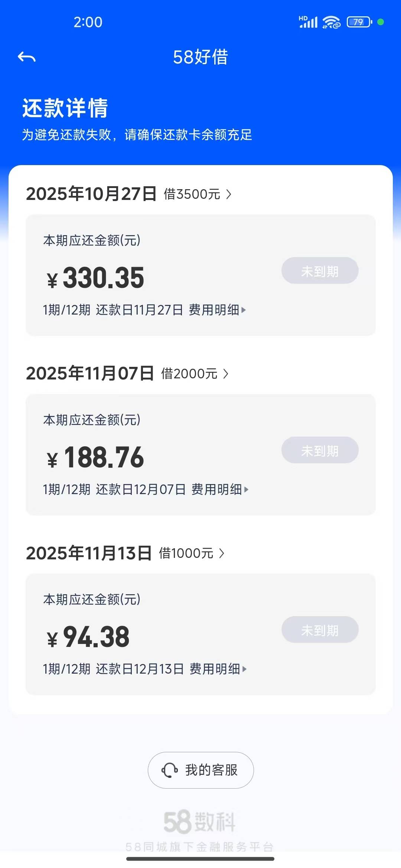Open the 借1000元 loan details chevron
This screenshot has width=401, height=868.
click(x=222, y=553)
